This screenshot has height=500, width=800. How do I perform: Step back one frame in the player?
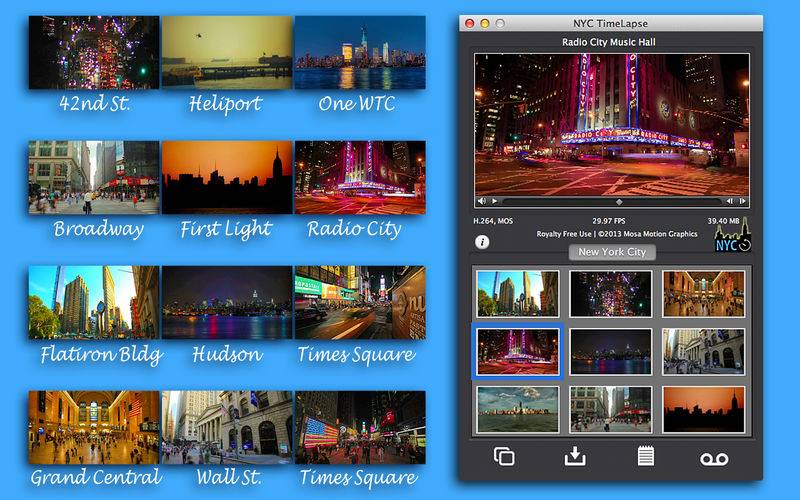[x=730, y=202]
